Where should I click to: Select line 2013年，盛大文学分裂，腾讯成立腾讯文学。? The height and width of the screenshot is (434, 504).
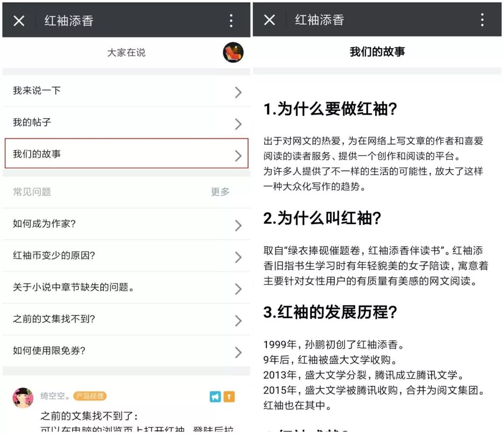click(x=364, y=375)
